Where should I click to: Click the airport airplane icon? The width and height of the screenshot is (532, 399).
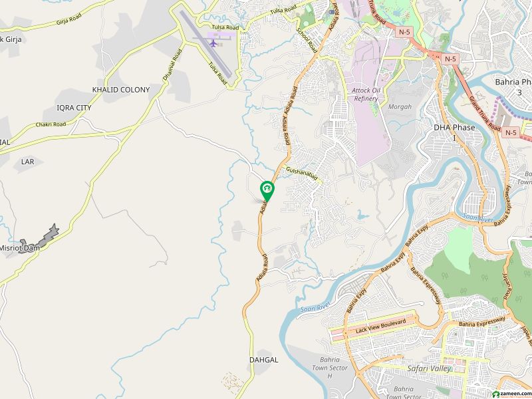point(213,43)
